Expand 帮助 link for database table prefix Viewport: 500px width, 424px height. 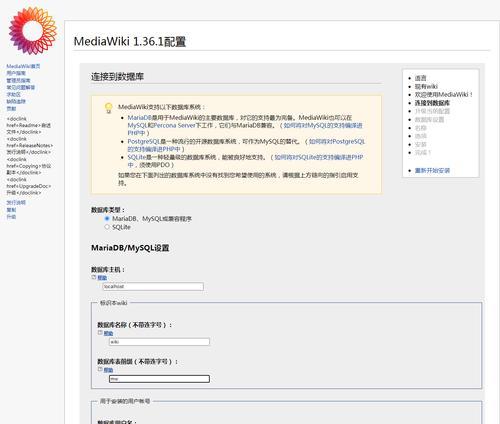tap(108, 370)
